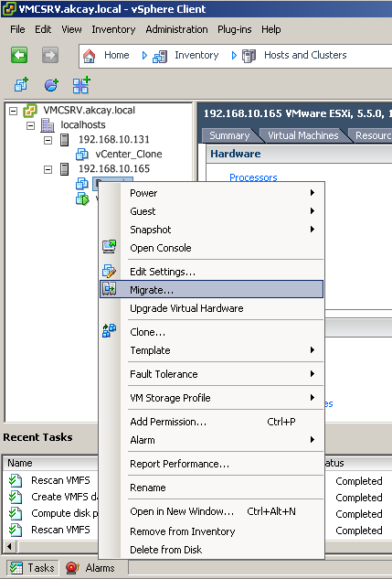Click the Home house icon

(x=89, y=56)
